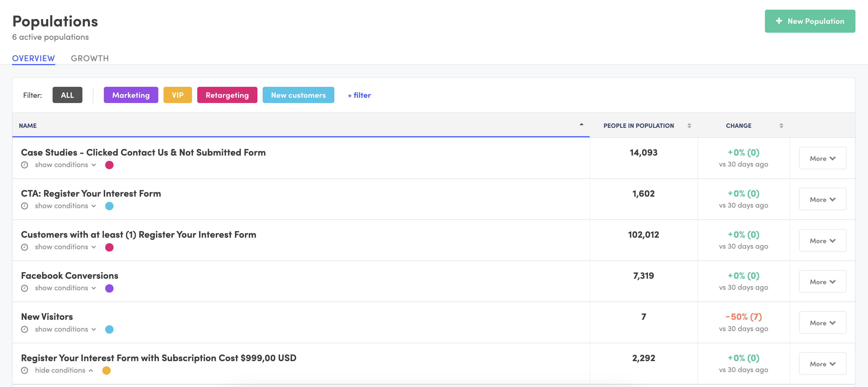
Task: Click the sort icon on People in Population column
Action: [689, 125]
